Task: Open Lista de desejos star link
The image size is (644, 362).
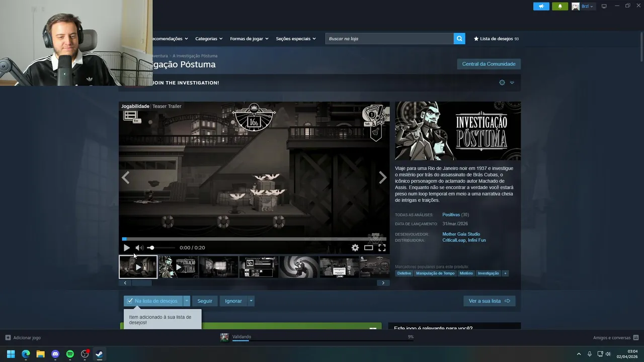Action: coord(496,39)
